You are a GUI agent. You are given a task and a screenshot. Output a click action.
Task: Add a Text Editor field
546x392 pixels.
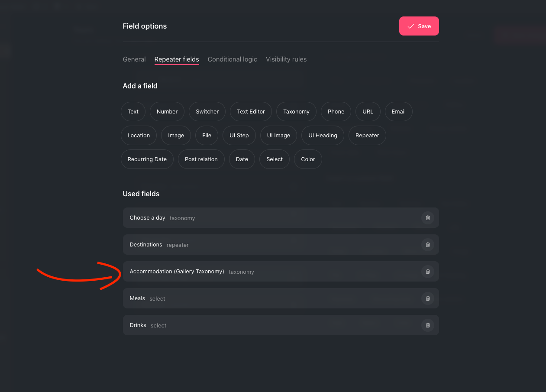[x=251, y=111]
